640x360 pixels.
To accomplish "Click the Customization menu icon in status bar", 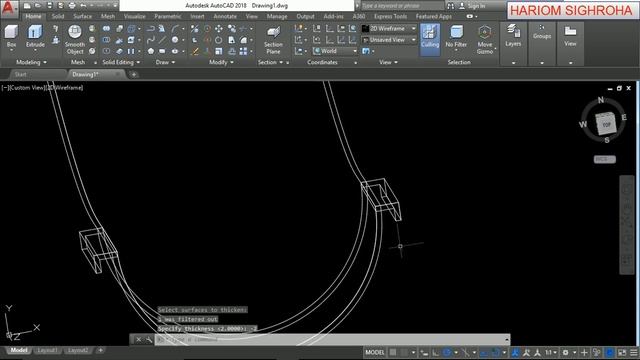I will [633, 352].
